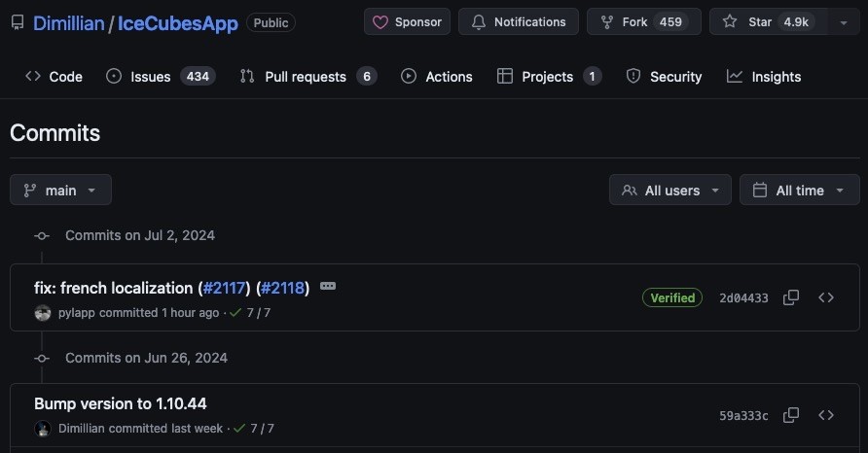
Task: Open the All users filter dropdown
Action: tap(669, 190)
